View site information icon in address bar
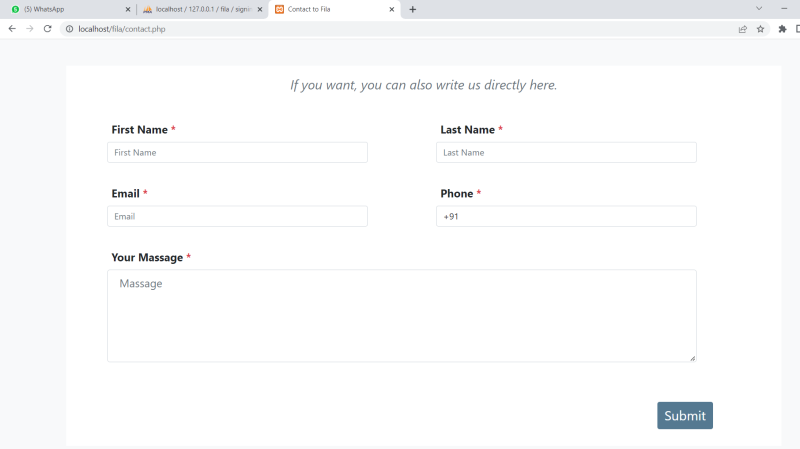Viewport: 800px width, 449px height. [x=69, y=29]
